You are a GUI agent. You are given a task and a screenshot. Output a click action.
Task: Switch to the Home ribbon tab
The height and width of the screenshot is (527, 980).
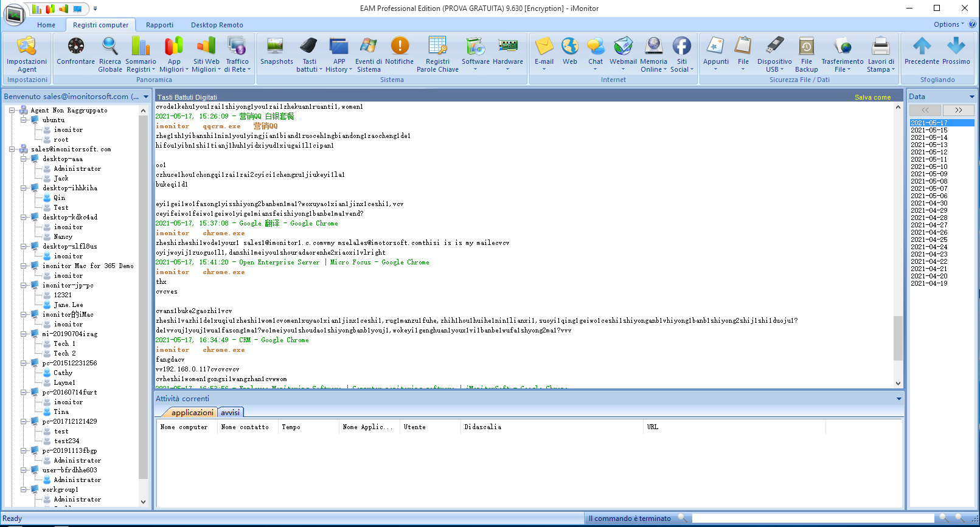click(x=46, y=25)
